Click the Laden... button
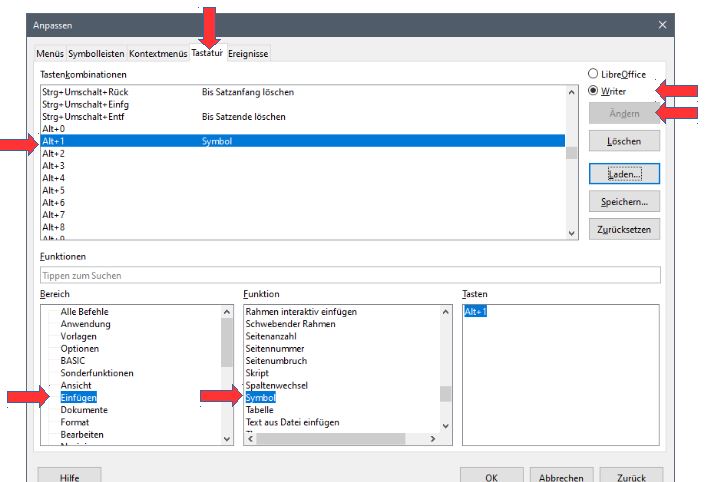The image size is (708, 482). coord(624,174)
